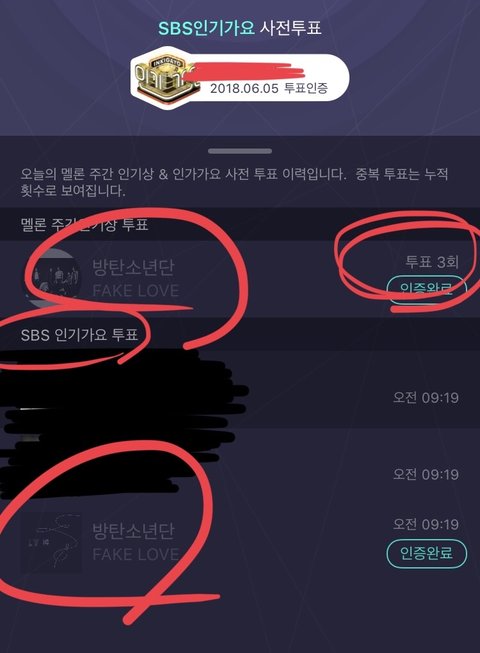Tap the gray sheet handle bar
Viewport: 480px width, 653px height.
(x=240, y=151)
